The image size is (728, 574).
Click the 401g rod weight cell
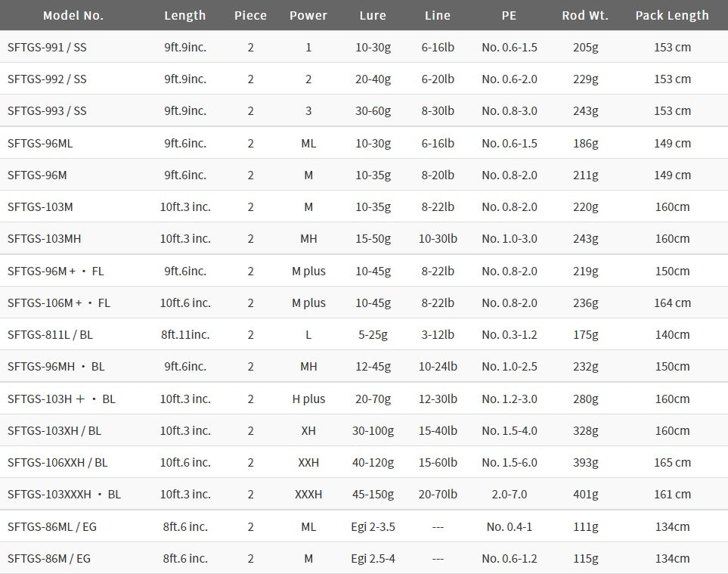[x=585, y=494]
